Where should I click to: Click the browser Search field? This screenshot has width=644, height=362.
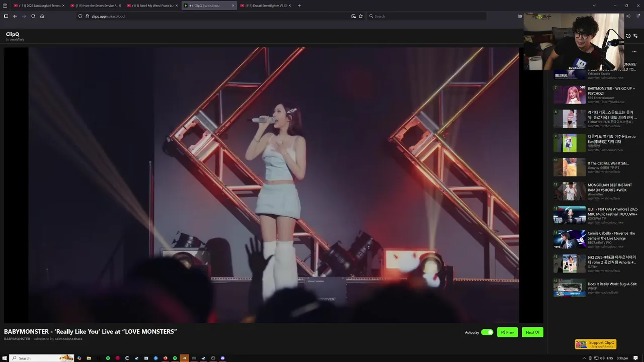[x=427, y=16]
